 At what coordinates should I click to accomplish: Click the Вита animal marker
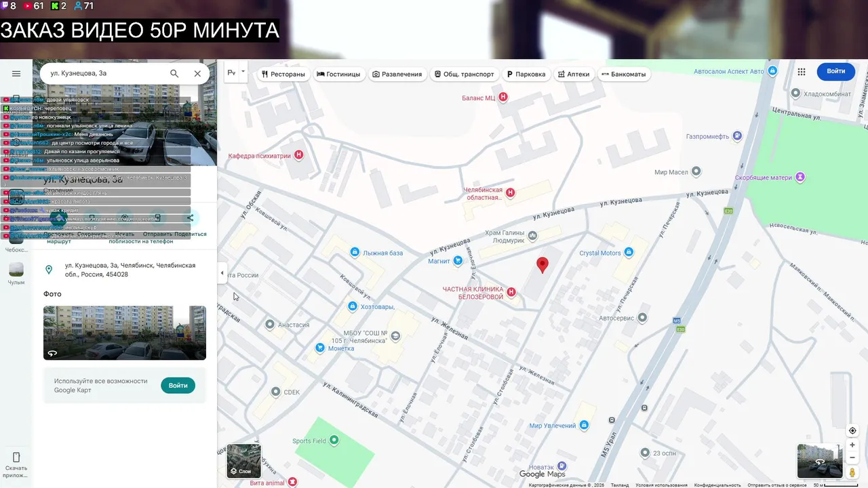(x=292, y=482)
